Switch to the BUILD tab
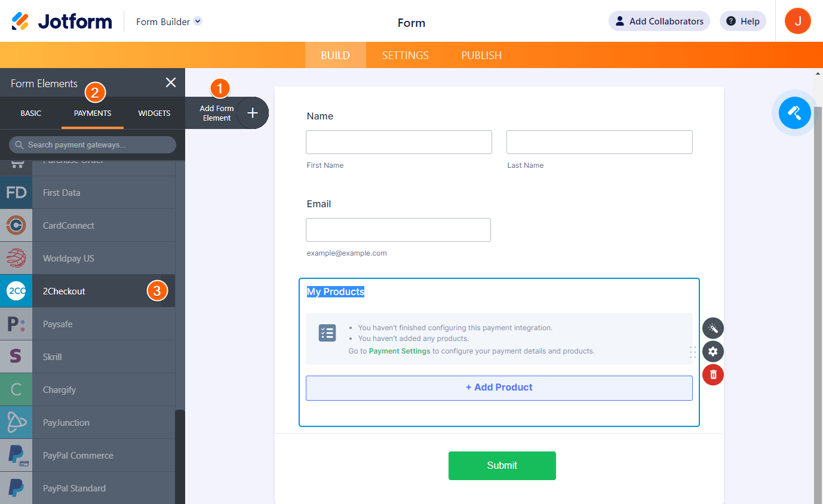The height and width of the screenshot is (504, 823). point(336,55)
